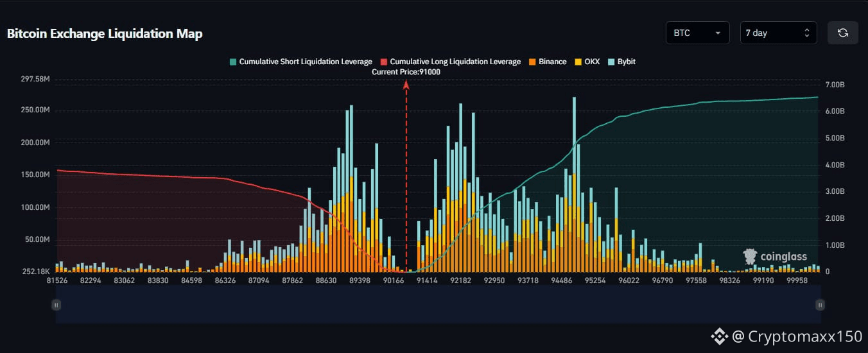Click the red dot for Cumulative Long Liquidation

[384, 62]
